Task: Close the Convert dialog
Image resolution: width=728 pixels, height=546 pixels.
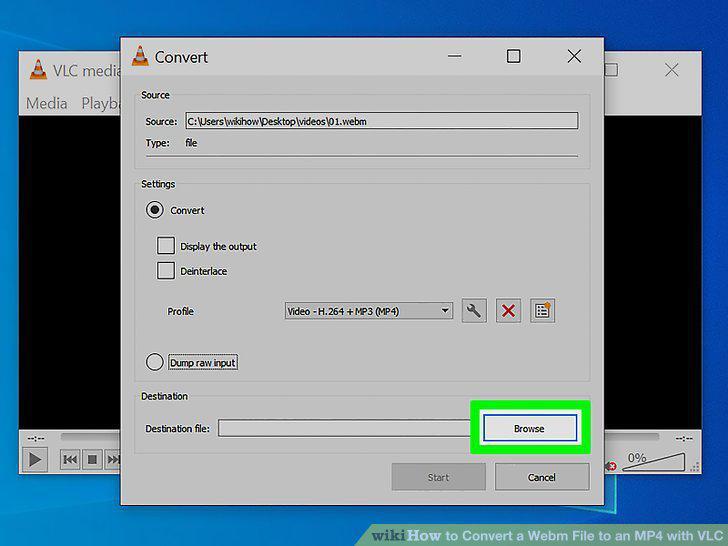Action: (574, 56)
